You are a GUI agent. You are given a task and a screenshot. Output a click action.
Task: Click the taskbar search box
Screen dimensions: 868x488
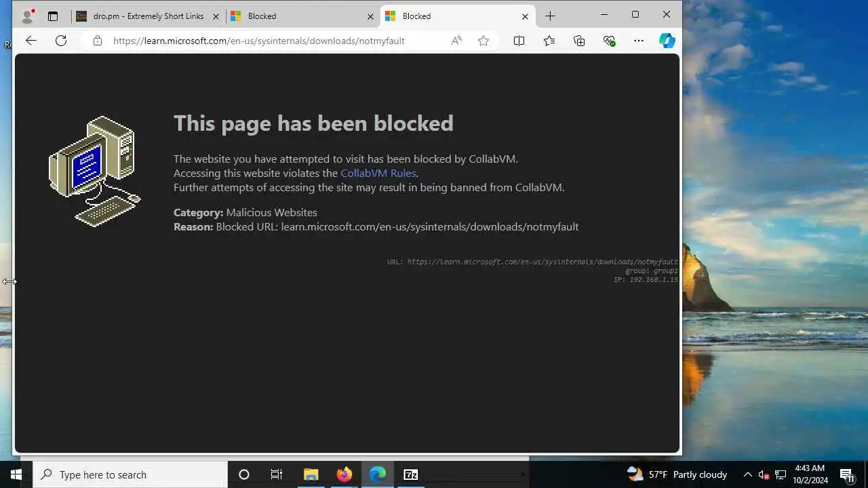[x=130, y=474]
